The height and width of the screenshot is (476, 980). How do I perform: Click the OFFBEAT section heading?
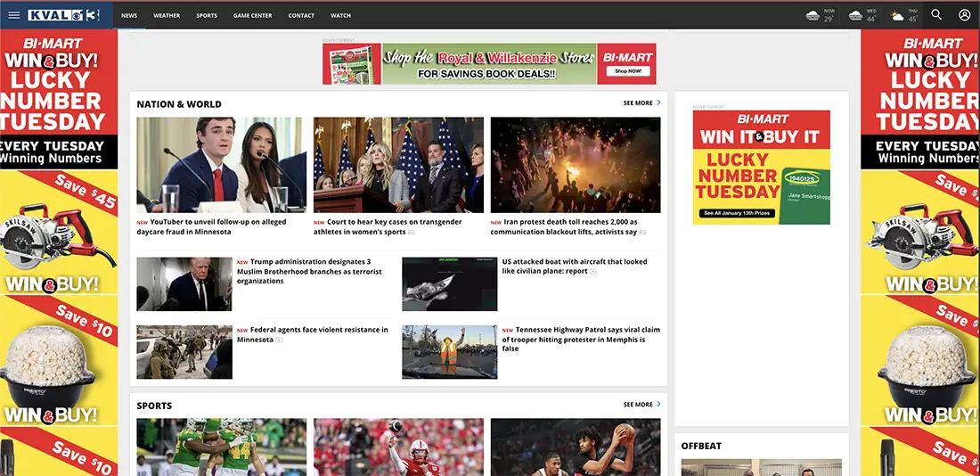[701, 446]
